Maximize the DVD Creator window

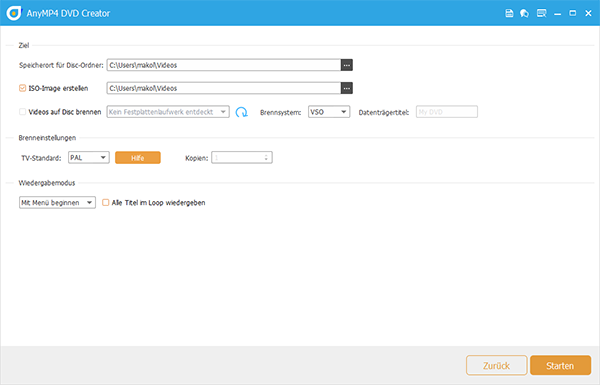pos(572,13)
